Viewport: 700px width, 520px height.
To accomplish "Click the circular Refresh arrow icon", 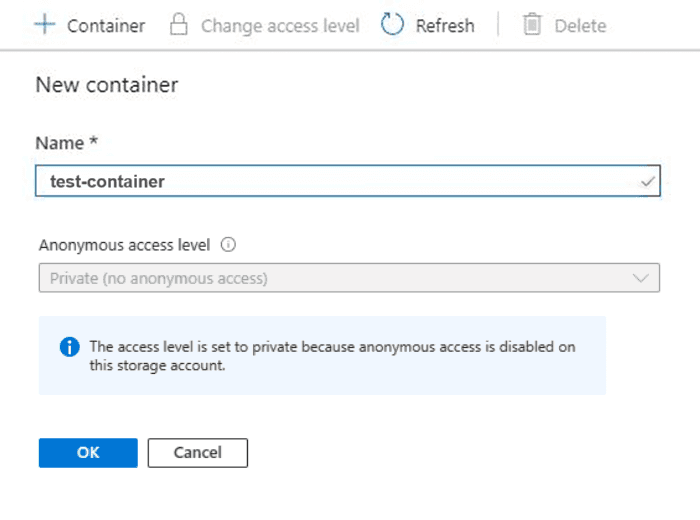I will tap(393, 25).
